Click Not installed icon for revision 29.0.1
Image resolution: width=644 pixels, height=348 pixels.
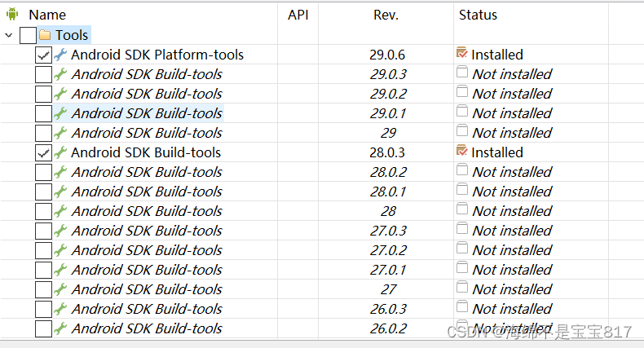tap(462, 111)
